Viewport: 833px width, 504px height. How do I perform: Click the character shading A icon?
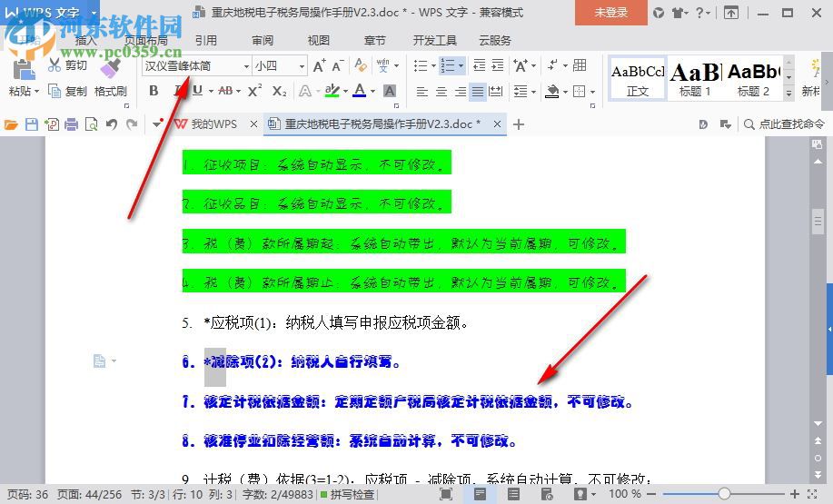390,92
